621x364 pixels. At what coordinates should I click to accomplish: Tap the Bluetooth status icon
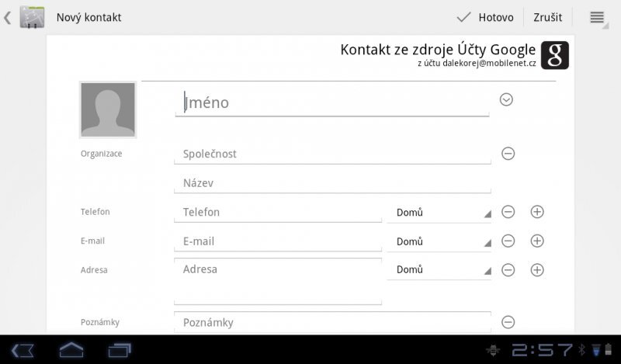pos(581,350)
